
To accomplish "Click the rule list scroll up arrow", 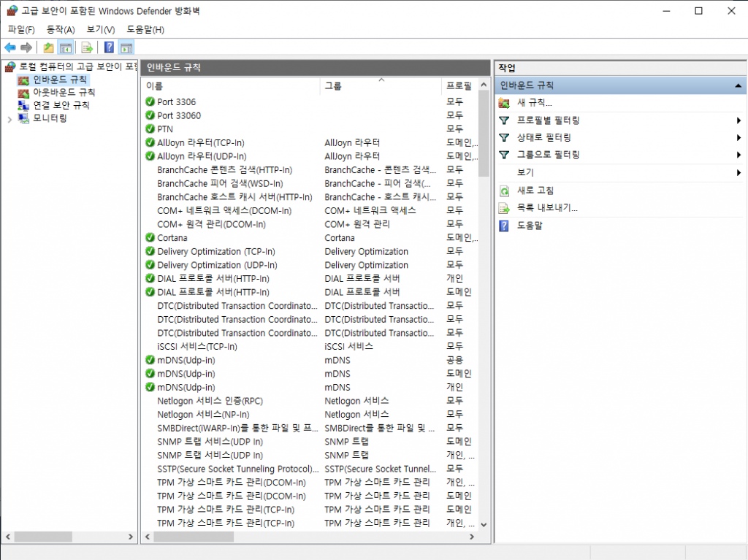I will tap(484, 85).
